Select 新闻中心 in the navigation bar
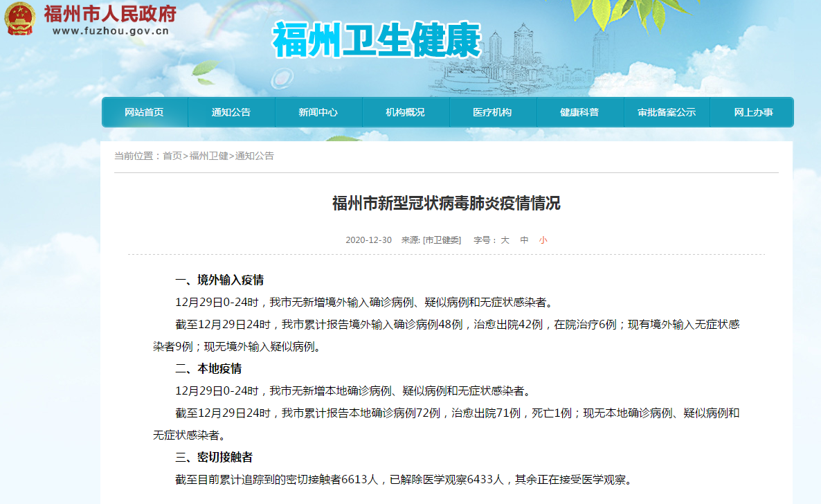The width and height of the screenshot is (821, 504). 318,112
